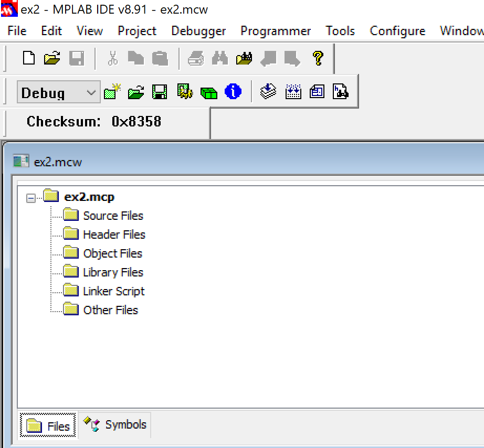Click the green Open Project folder icon
Screen dimensions: 484x448
(x=136, y=92)
